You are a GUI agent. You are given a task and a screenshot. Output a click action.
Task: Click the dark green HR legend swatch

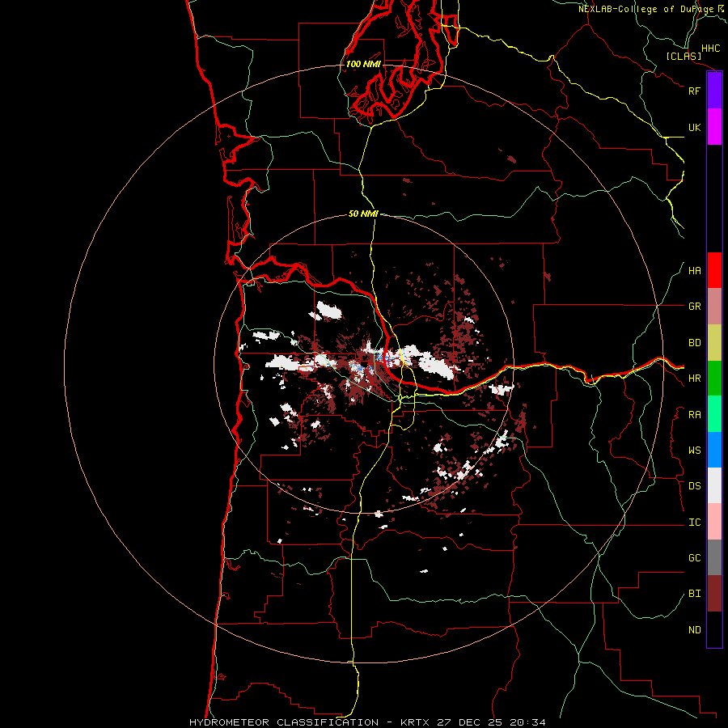(714, 379)
